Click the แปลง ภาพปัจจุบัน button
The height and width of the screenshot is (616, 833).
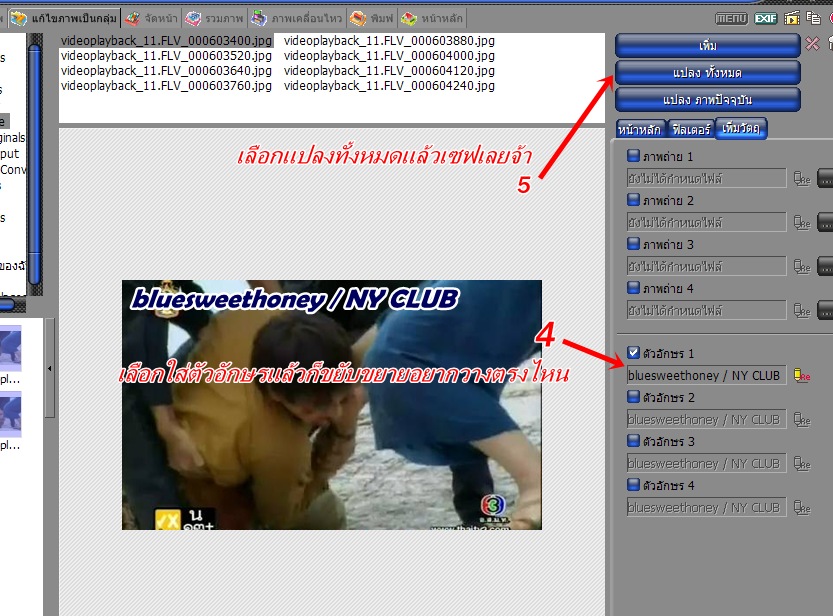(708, 100)
